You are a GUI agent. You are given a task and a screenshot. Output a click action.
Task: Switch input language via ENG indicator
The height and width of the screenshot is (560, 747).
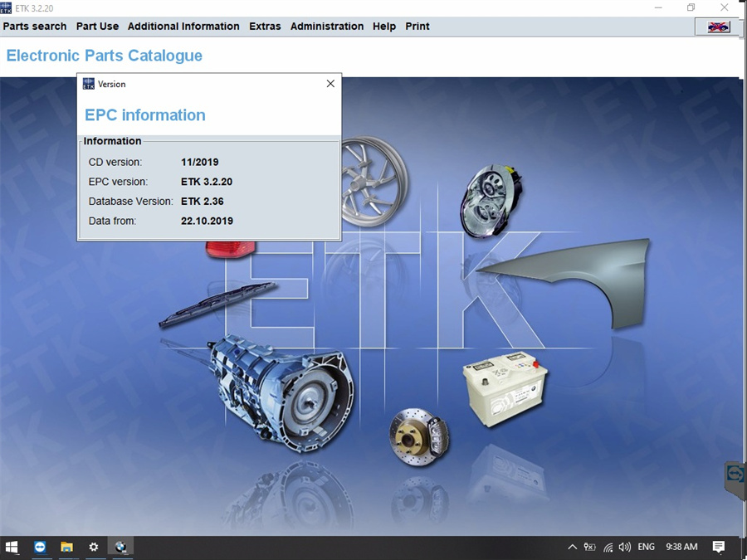[x=646, y=547]
